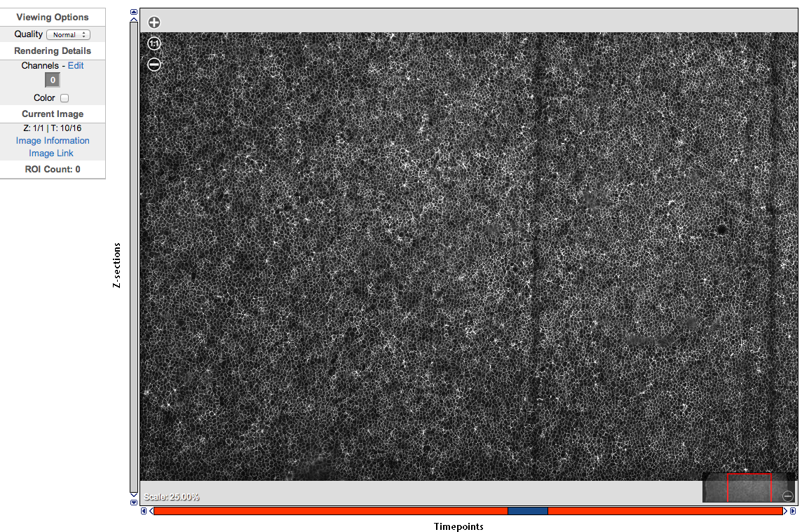Step to the next timepoint arrow
This screenshot has width=802, height=532.
(786, 511)
